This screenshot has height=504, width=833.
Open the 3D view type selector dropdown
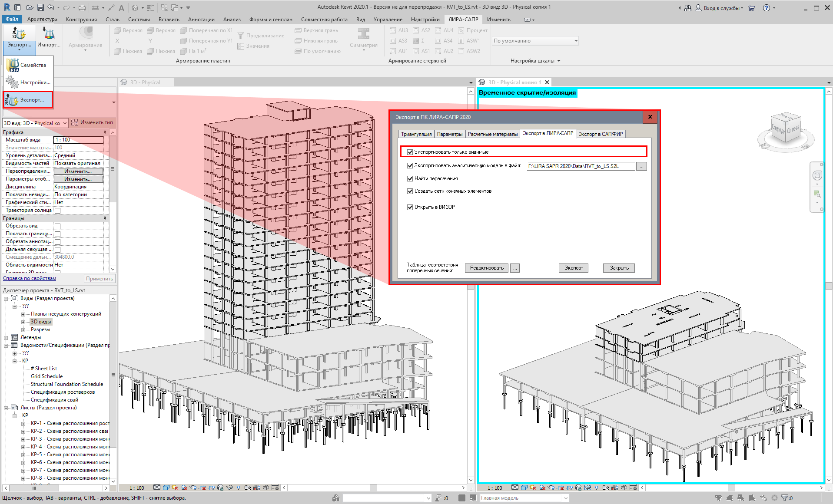[36, 123]
